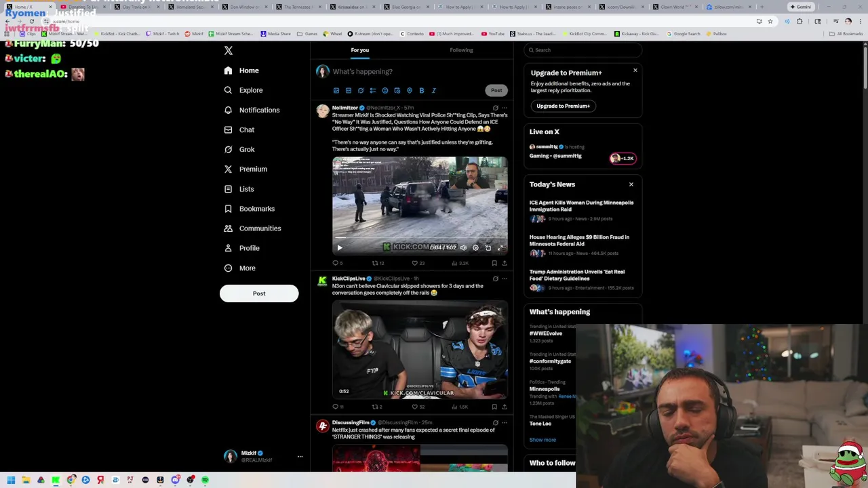Bookmark the Nolimitzor post
Image resolution: width=868 pixels, height=488 pixels.
click(494, 263)
